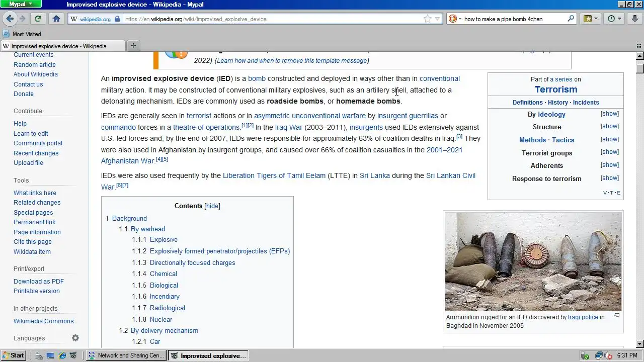Go back with the browser Back arrow
The image size is (644, 362).
(x=10, y=19)
